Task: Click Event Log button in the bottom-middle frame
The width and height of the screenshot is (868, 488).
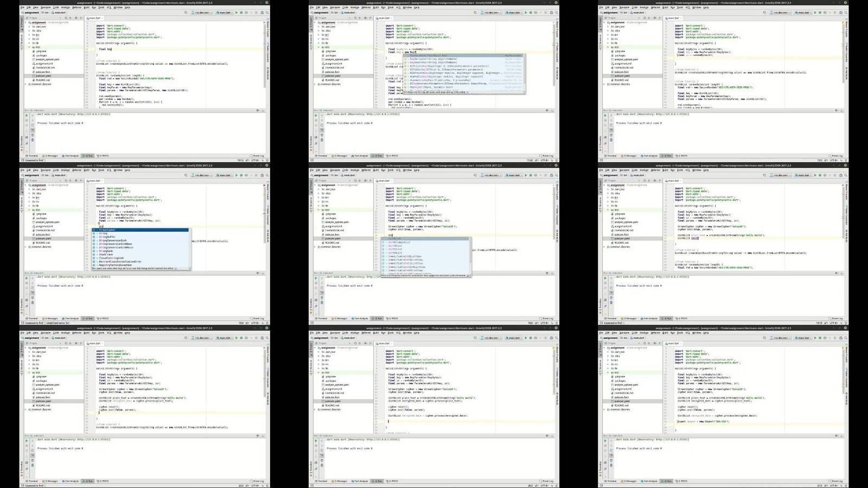Action: (547, 481)
